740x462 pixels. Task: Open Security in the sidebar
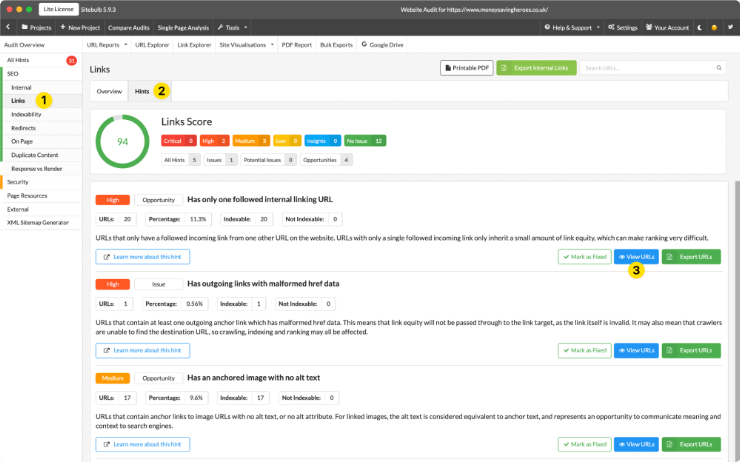pyautogui.click(x=17, y=182)
